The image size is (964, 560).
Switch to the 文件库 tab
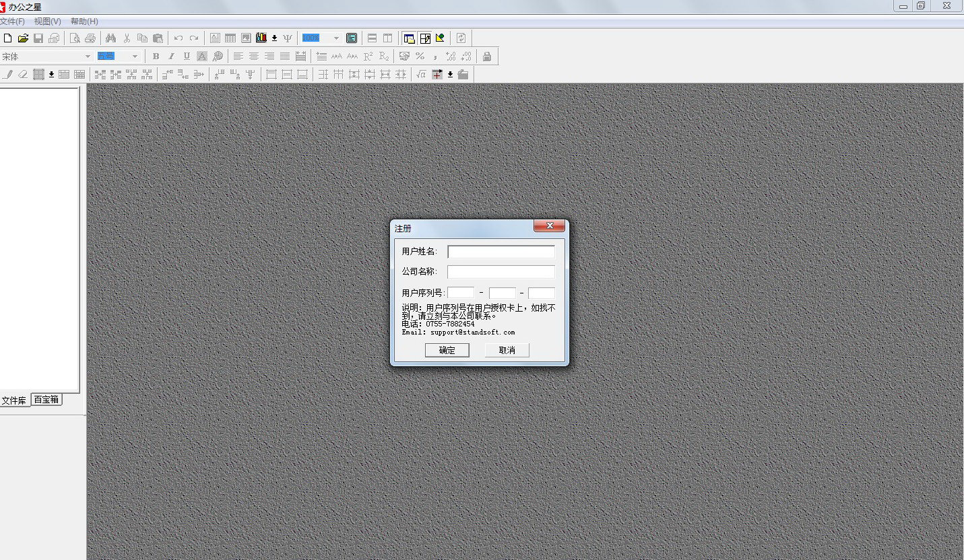[x=14, y=400]
